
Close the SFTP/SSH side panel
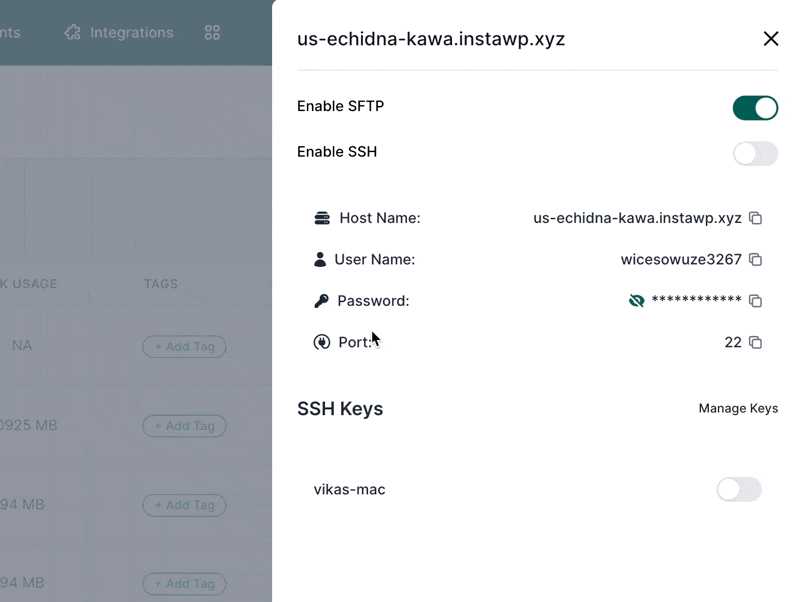[x=771, y=39]
